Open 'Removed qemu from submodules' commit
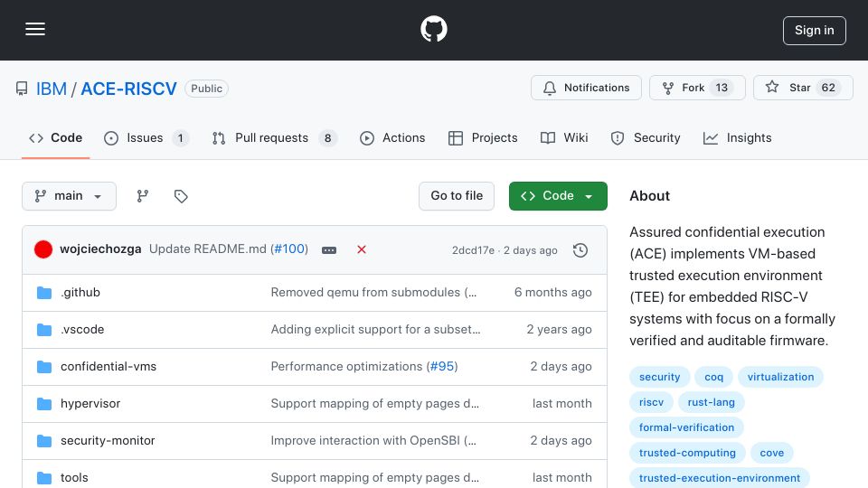Image resolution: width=868 pixels, height=488 pixels. [373, 292]
